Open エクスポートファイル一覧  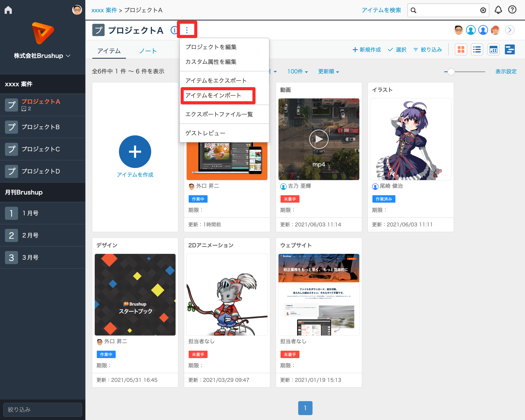tap(224, 114)
